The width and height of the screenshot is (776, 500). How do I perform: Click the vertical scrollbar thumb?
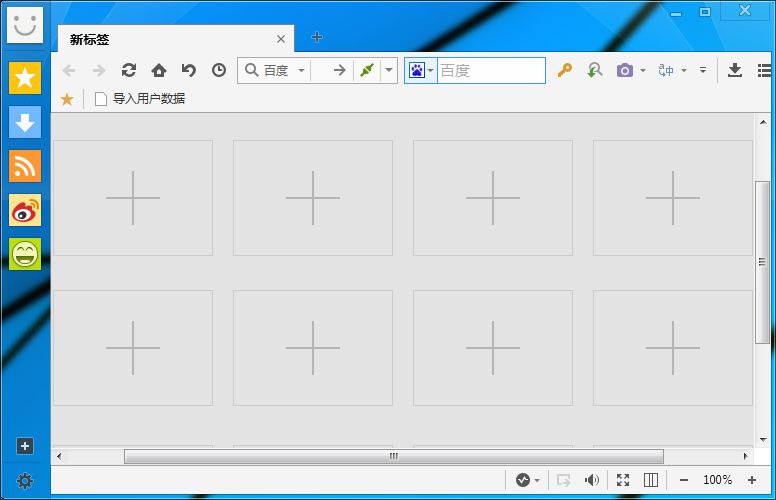(762, 262)
